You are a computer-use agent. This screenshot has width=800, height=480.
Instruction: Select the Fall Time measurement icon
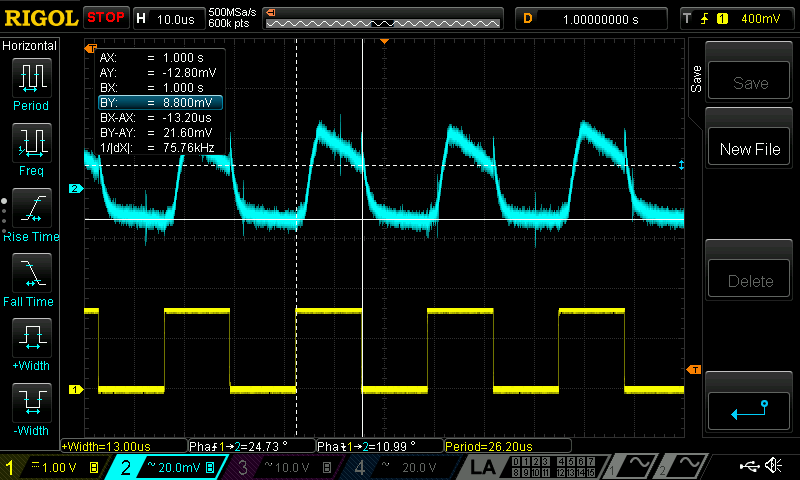tap(32, 273)
